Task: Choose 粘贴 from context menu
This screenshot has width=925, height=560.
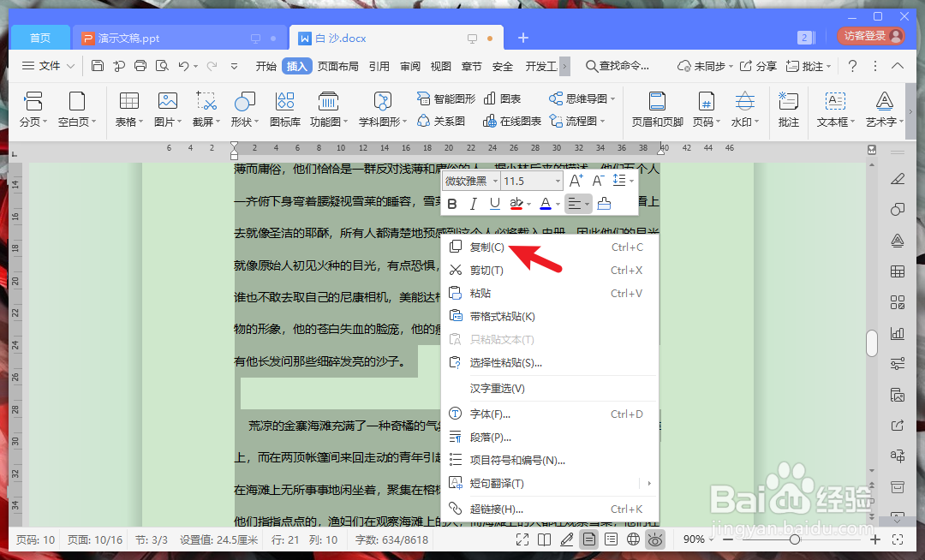Action: pos(550,293)
